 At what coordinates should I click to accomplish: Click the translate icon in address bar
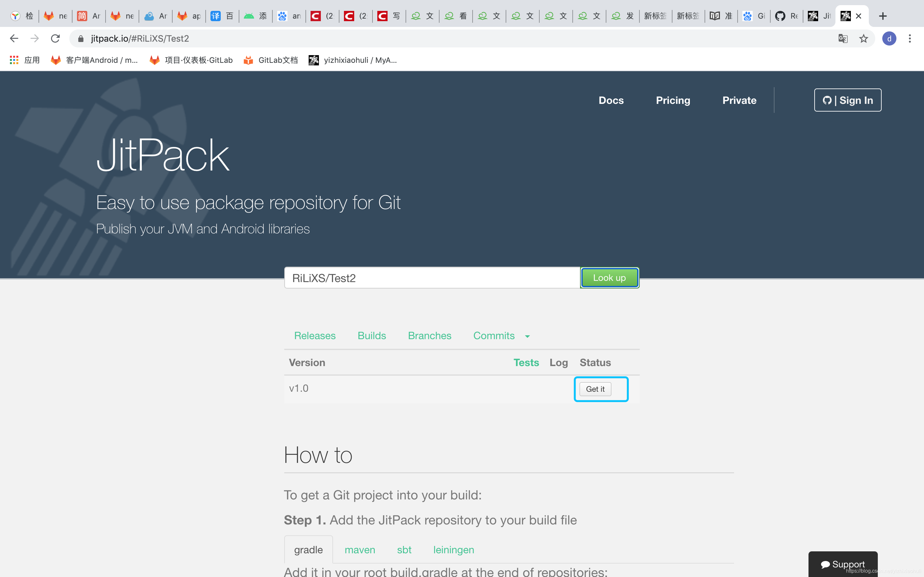click(843, 38)
